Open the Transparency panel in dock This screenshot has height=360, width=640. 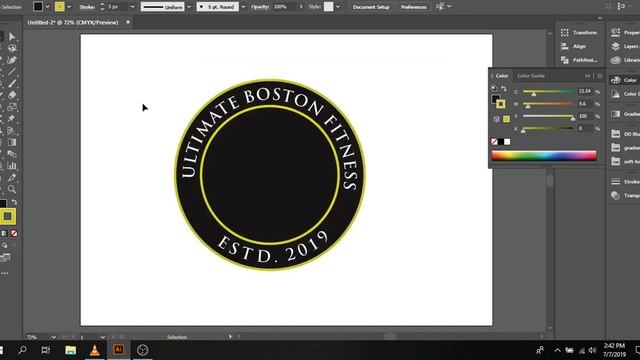(x=624, y=196)
